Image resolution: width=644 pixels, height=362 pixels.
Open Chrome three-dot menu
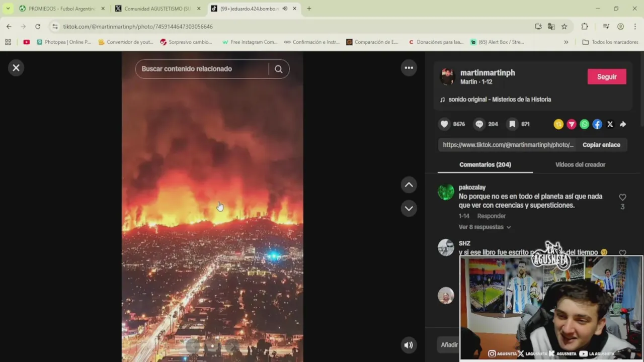[x=635, y=27]
